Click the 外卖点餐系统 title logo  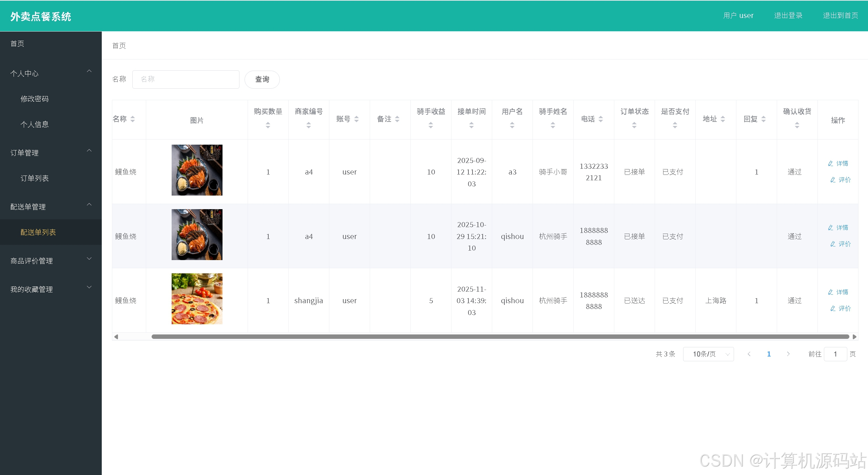click(x=41, y=17)
